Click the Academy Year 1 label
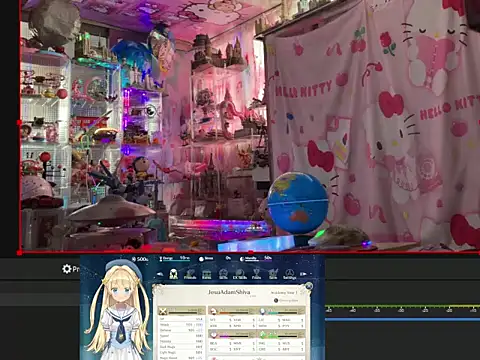The width and height of the screenshot is (480, 360). pyautogui.click(x=284, y=292)
